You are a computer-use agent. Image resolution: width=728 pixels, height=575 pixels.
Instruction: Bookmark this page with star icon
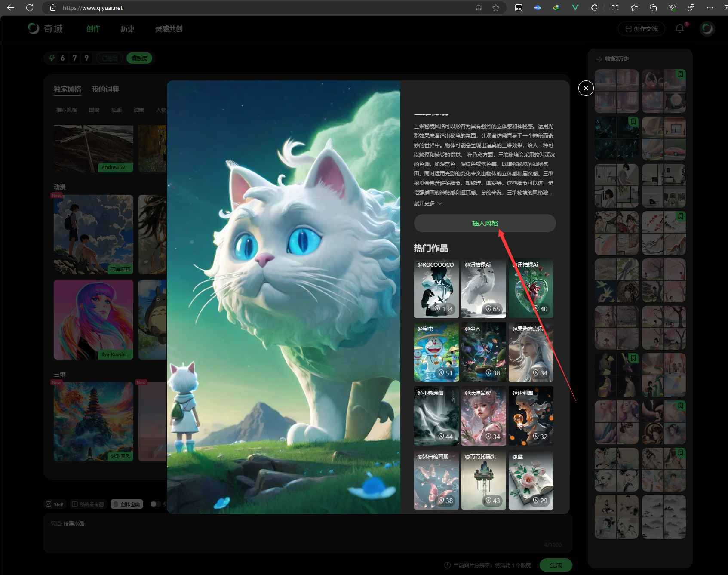(496, 8)
